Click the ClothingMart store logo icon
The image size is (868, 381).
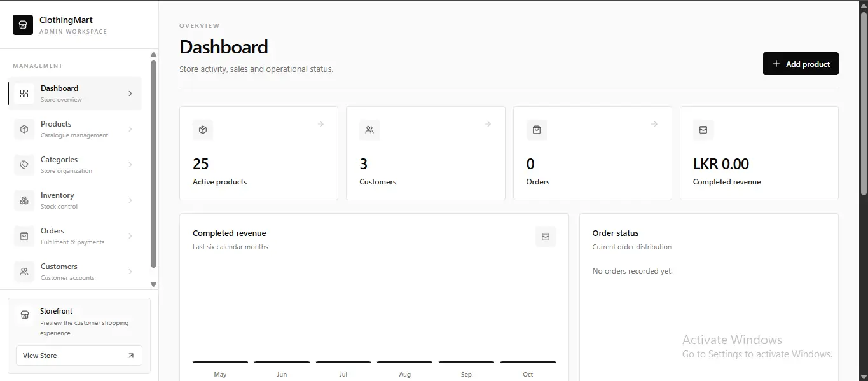tap(23, 25)
